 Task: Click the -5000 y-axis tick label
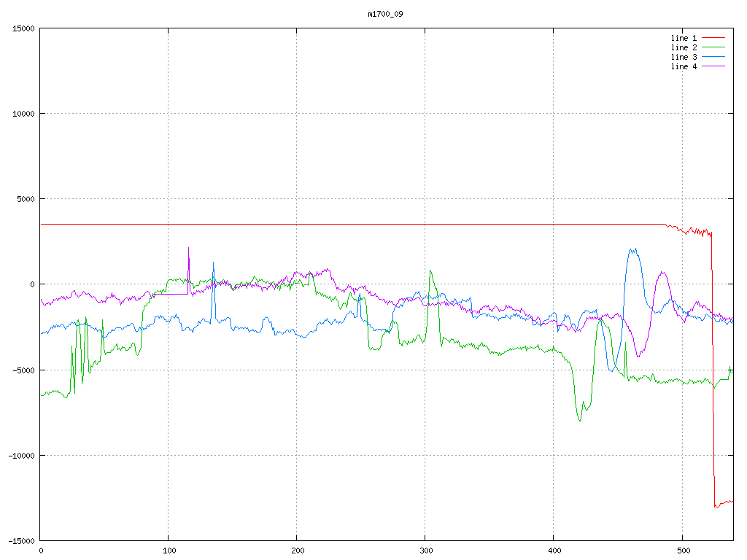tap(22, 370)
